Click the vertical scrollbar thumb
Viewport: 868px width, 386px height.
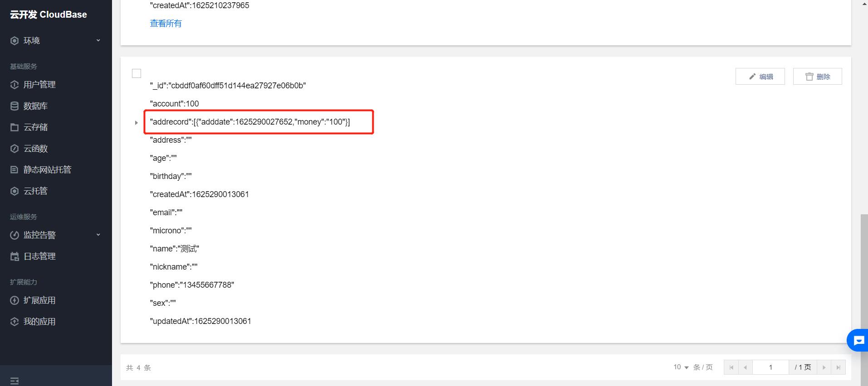[864, 299]
